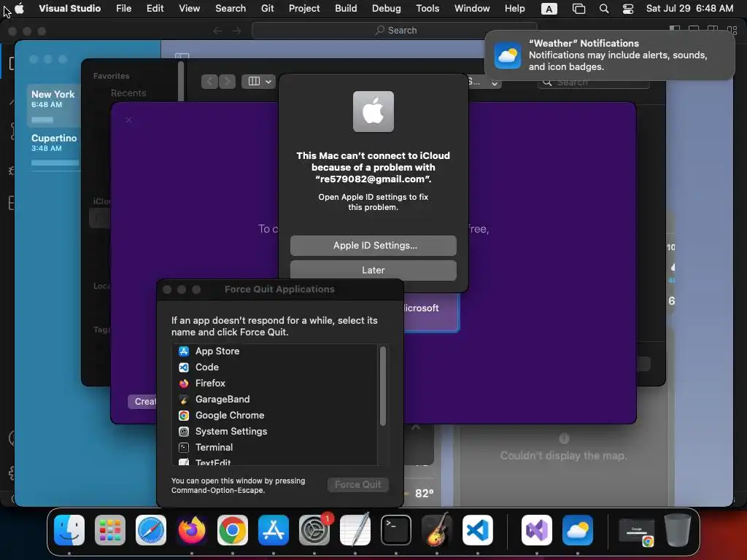
Task: Close the purple window with its X
Action: tap(128, 120)
